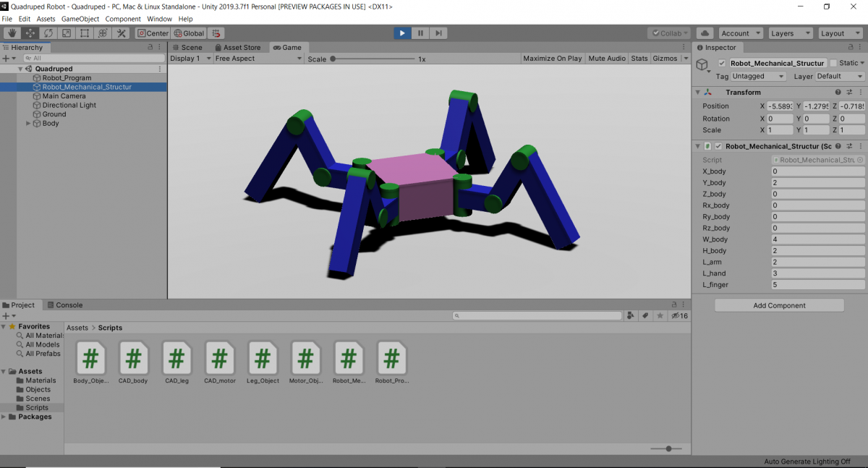Screen dimensions: 868x468
Task: Click the Body_Object script file icon
Action: [x=91, y=358]
